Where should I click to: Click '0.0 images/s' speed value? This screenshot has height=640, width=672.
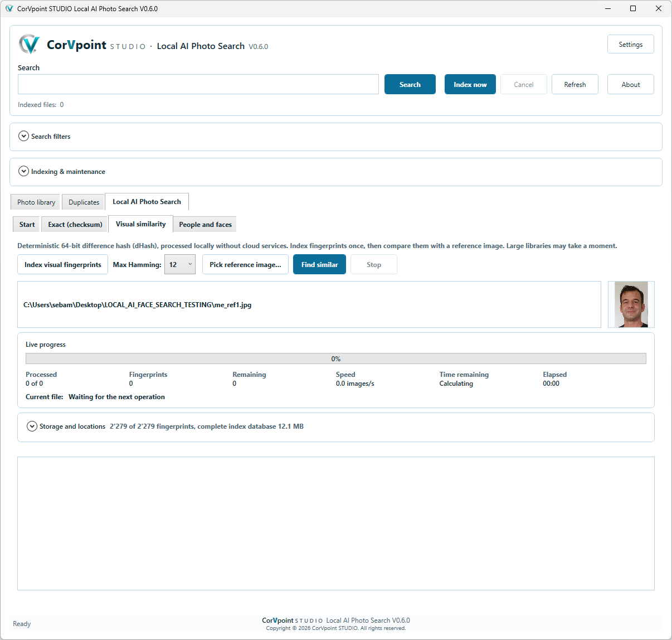tap(355, 384)
